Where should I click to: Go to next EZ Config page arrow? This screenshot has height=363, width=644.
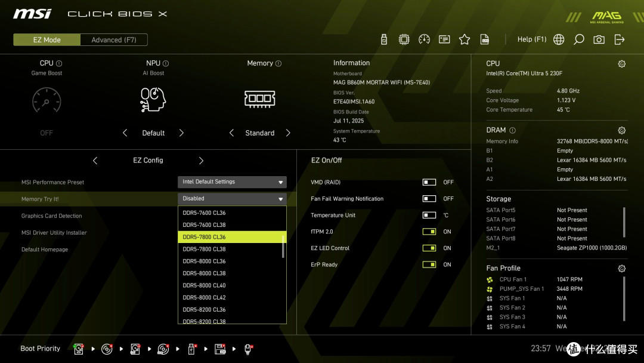point(201,161)
